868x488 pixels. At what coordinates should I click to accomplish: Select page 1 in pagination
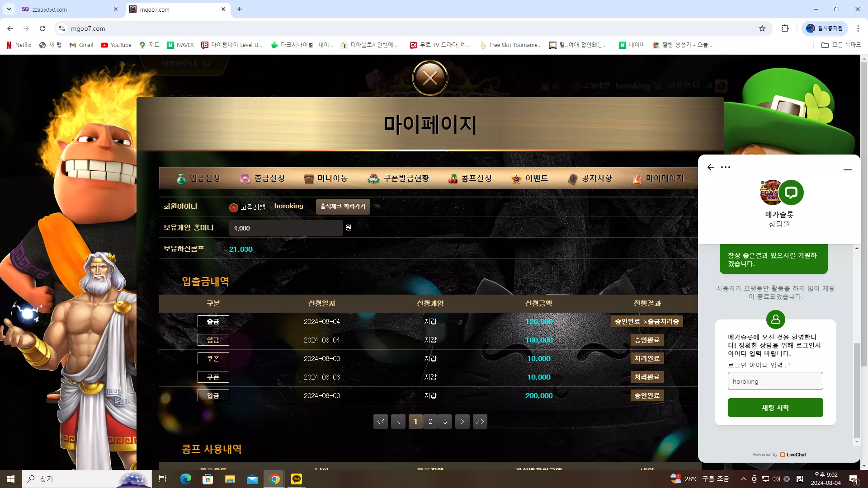pos(415,422)
